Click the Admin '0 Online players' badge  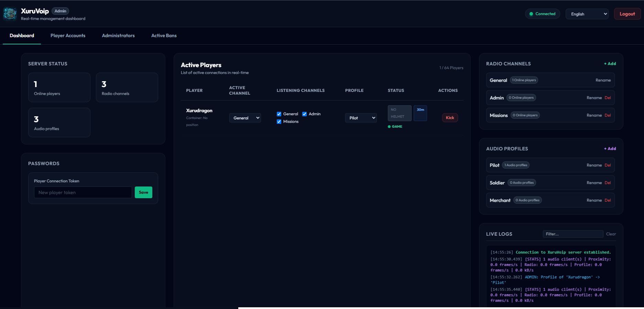click(521, 98)
